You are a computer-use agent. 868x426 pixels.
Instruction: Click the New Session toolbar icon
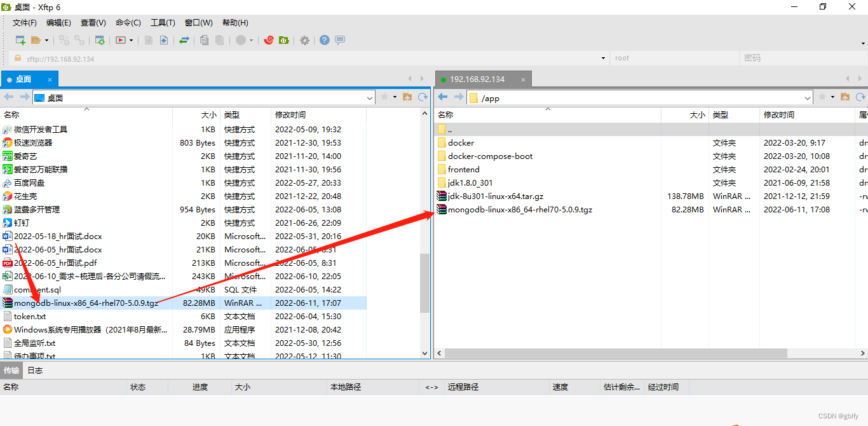(x=21, y=40)
